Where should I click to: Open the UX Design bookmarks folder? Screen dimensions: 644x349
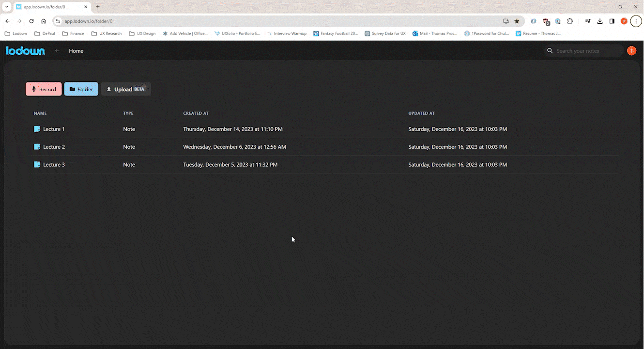coord(142,33)
